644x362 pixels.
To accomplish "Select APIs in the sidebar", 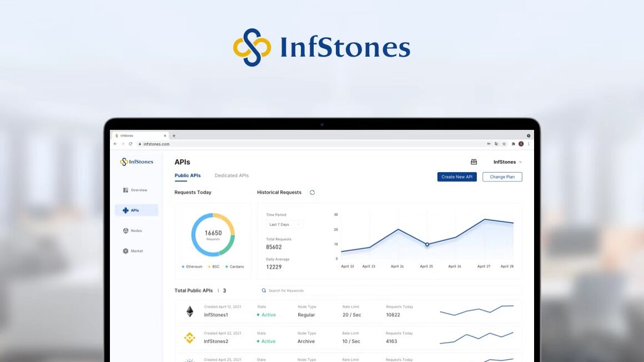I will click(x=137, y=210).
